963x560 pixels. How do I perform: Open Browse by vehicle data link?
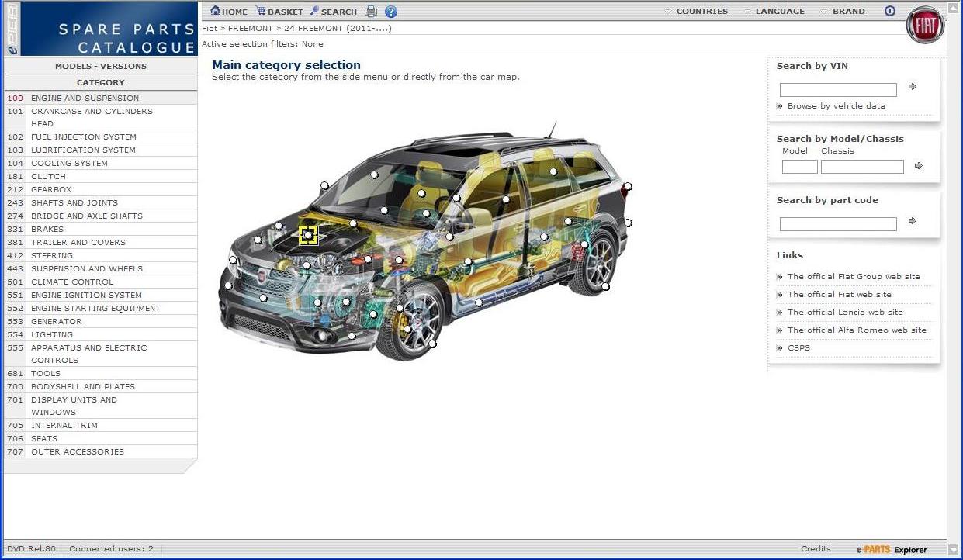pyautogui.click(x=836, y=106)
